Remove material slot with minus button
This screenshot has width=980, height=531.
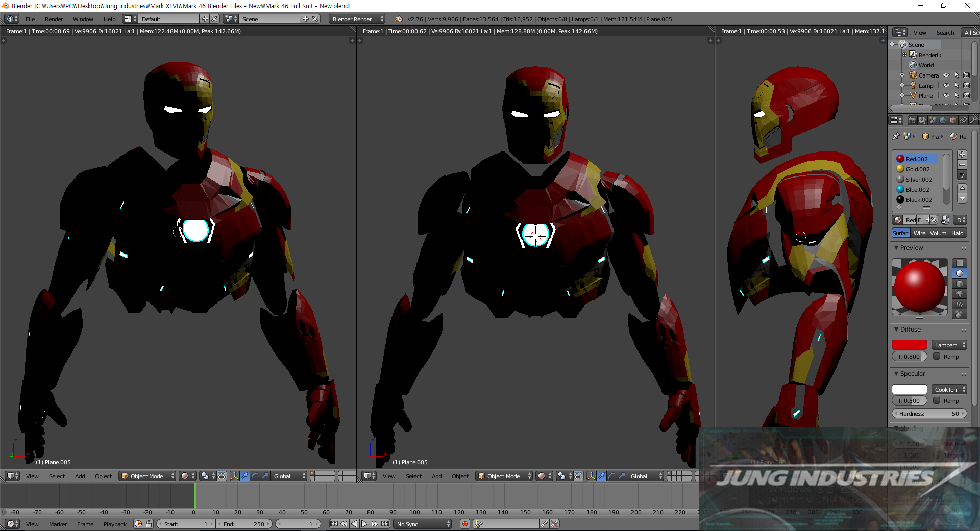click(962, 165)
